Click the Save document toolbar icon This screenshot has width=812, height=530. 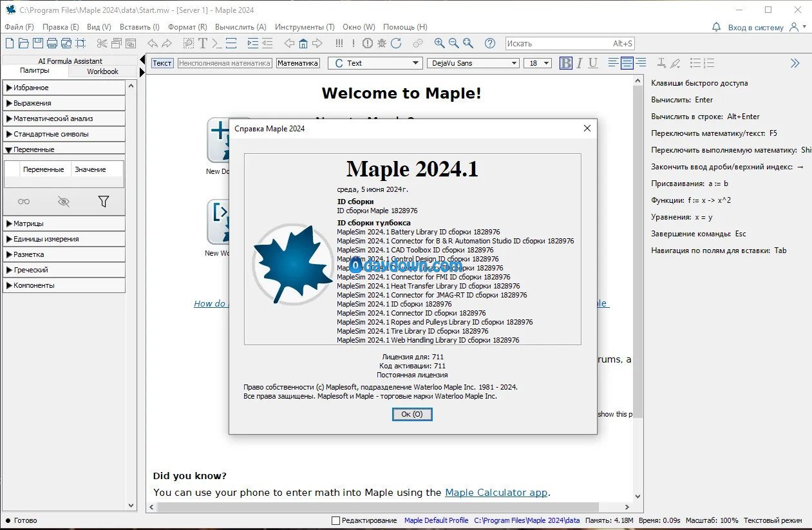click(x=37, y=43)
